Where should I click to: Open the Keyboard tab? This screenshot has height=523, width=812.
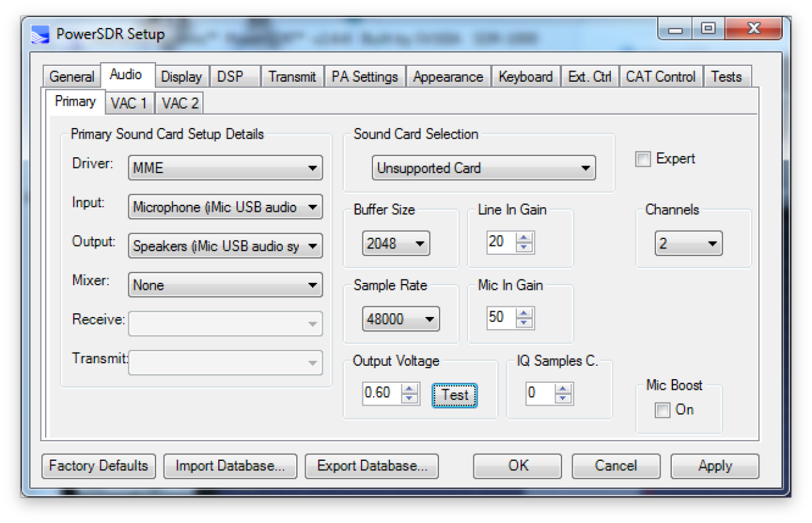coord(525,77)
